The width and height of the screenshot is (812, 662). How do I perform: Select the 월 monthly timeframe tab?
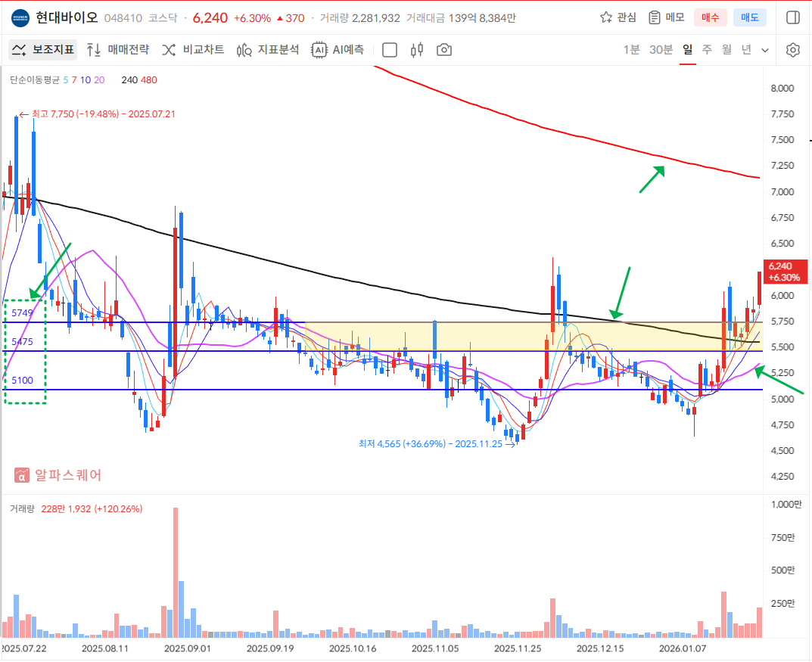(726, 50)
